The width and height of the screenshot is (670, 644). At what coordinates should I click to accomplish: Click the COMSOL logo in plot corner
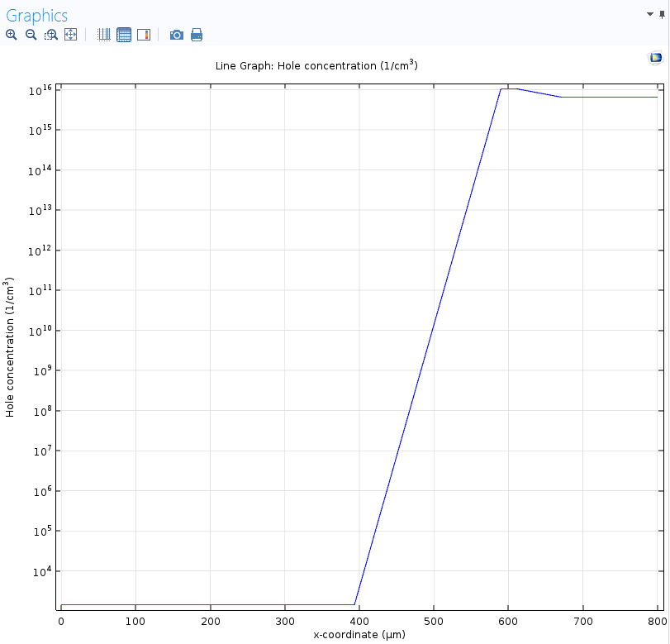(656, 58)
